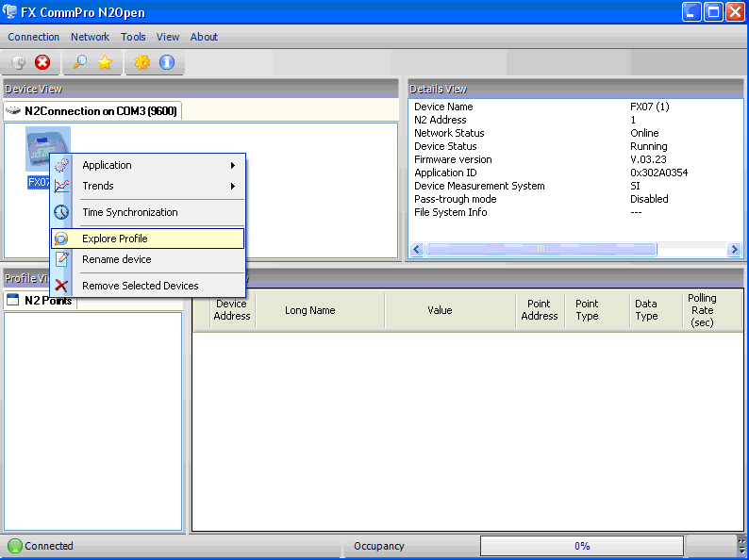Image resolution: width=749 pixels, height=560 pixels.
Task: Click the N2 Address row label
Action: [x=440, y=120]
